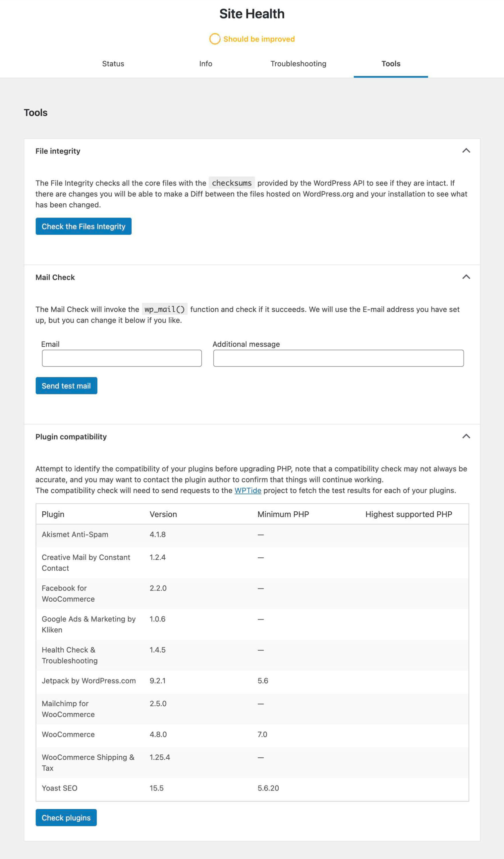This screenshot has width=504, height=859.
Task: Click the Plugin compatibility section heading
Action: 71,437
